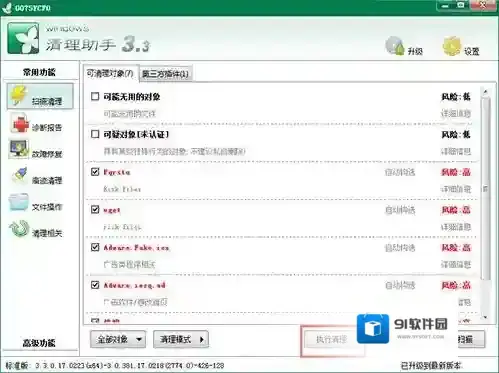Open 详细信息 link for 可能无用的对象

pyautogui.click(x=456, y=114)
